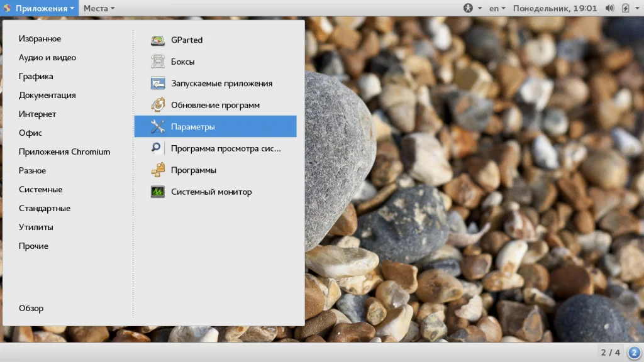Open GParted from the menu

click(215, 40)
